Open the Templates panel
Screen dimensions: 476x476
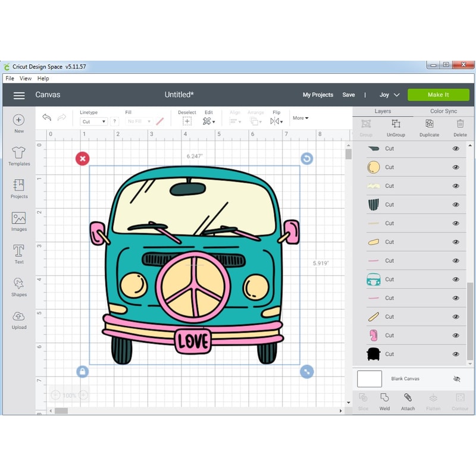(x=19, y=156)
